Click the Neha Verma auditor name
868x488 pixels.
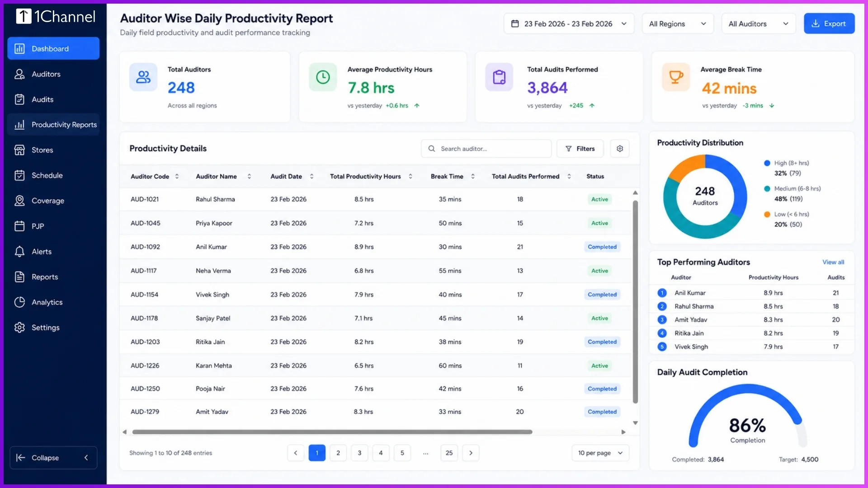(213, 271)
